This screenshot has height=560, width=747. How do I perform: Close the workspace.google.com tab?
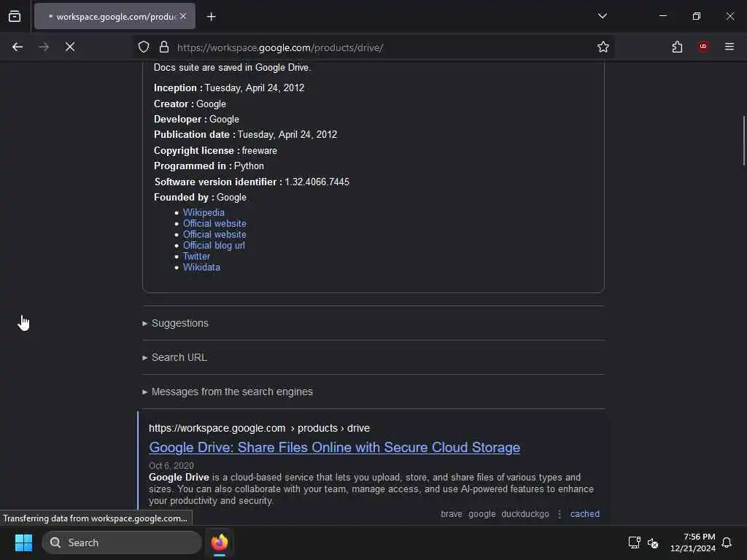click(x=183, y=16)
